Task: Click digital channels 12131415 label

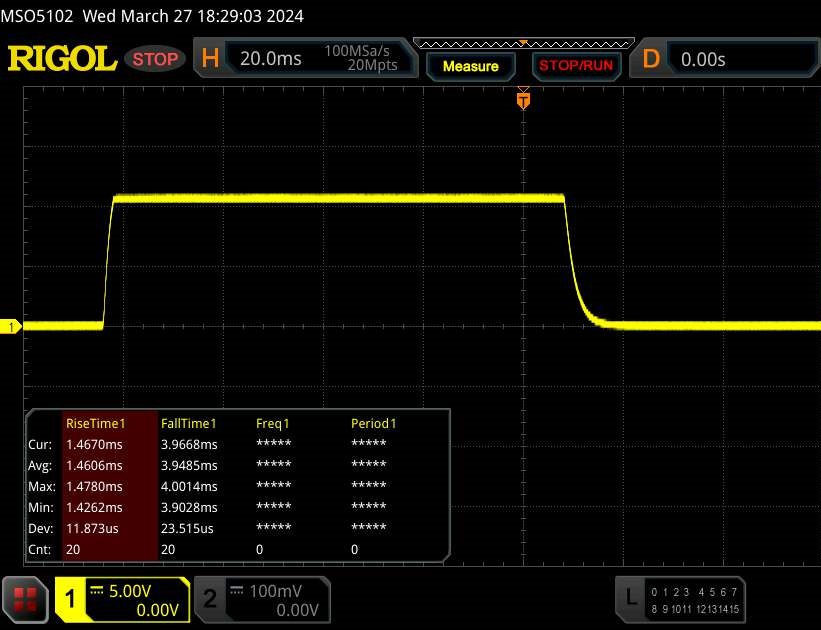Action: (718, 609)
